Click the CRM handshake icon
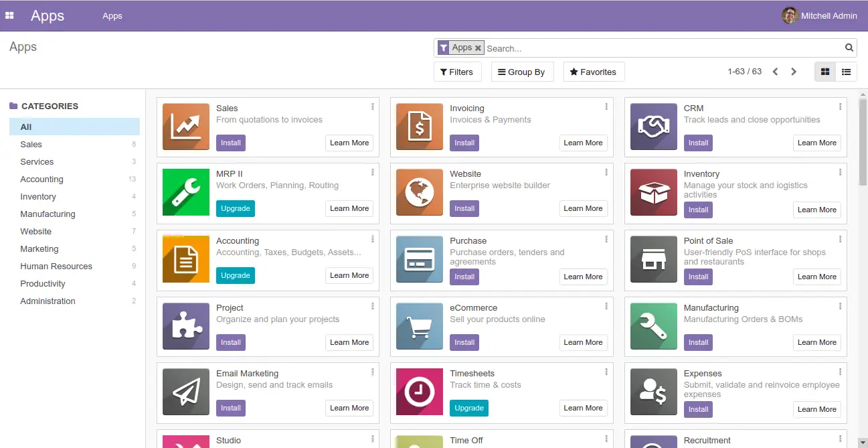This screenshot has width=868, height=448. (x=654, y=127)
